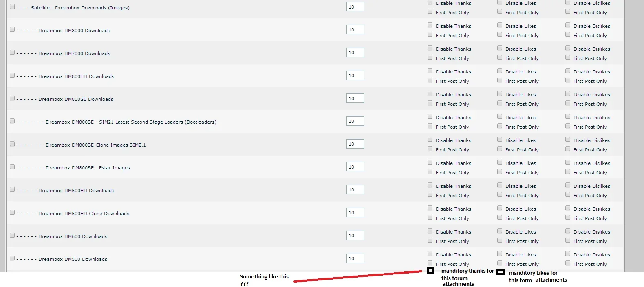Edit the number field for Estar Images row

(355, 167)
